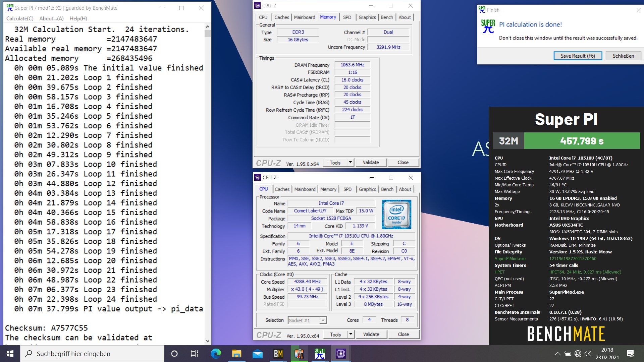Open notification center icon
This screenshot has height=362, width=644.
coord(630,354)
